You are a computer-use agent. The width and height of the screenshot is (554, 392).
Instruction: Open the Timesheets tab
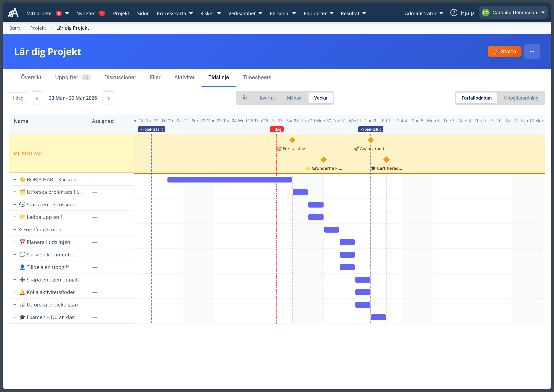257,77
